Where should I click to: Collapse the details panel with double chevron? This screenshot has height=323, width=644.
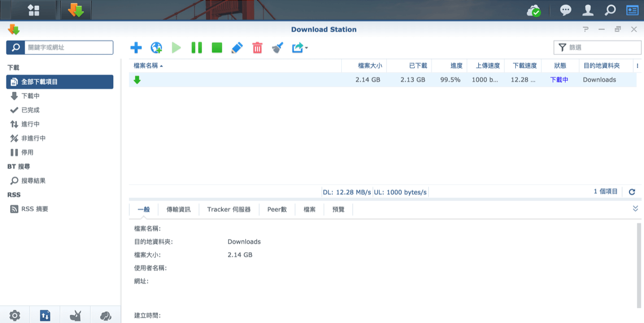point(635,209)
